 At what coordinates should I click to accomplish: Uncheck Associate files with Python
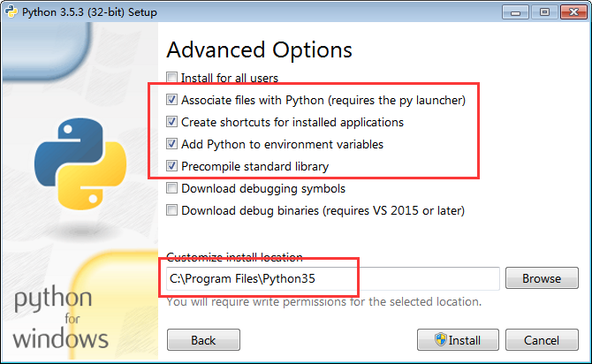pyautogui.click(x=171, y=100)
